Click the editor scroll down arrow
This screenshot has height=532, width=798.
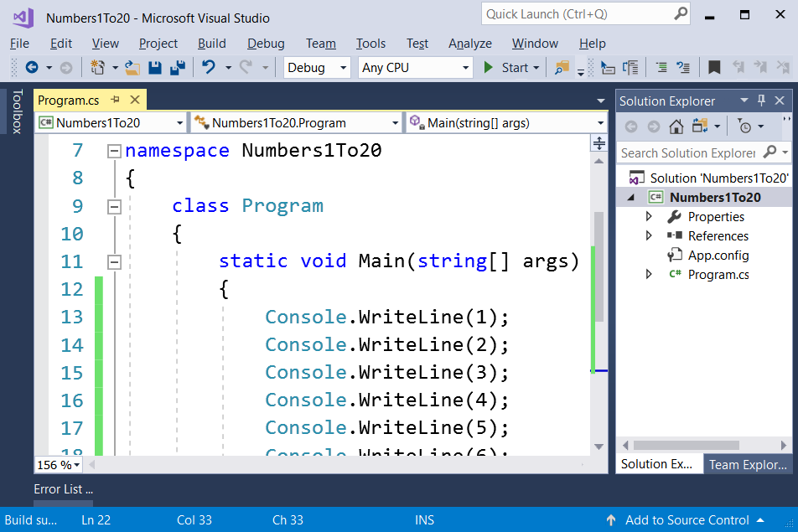pos(599,447)
